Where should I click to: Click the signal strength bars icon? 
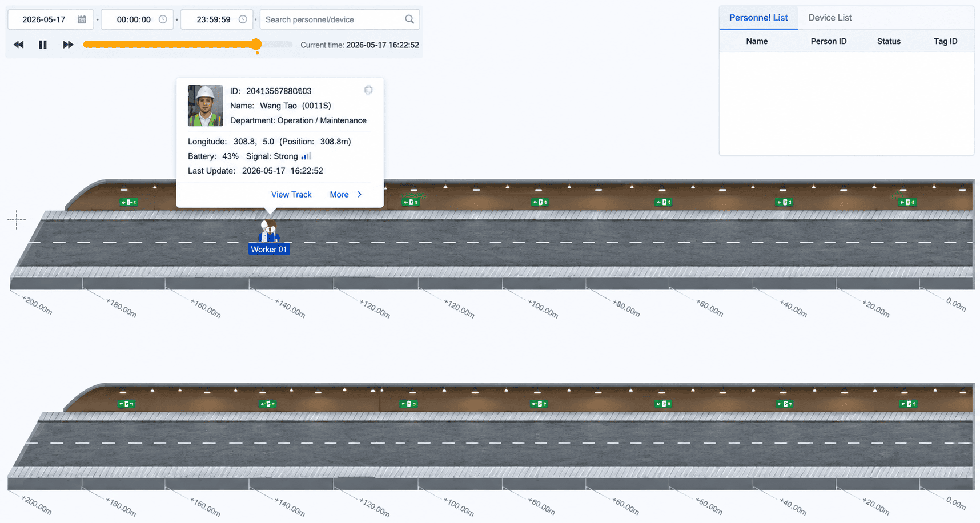(306, 156)
